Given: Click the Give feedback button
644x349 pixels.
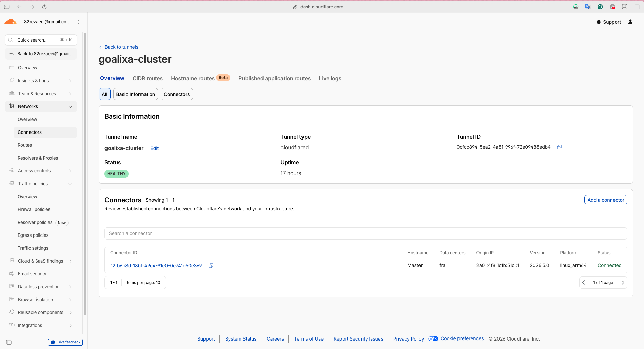Looking at the screenshot, I should point(65,342).
